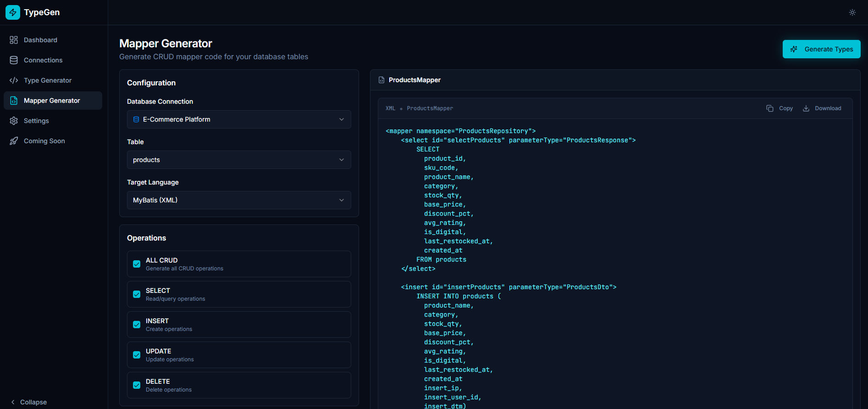Screen dimensions: 868x409
Task: Click the 'insert_ip,' code line
Action: pos(443,388)
